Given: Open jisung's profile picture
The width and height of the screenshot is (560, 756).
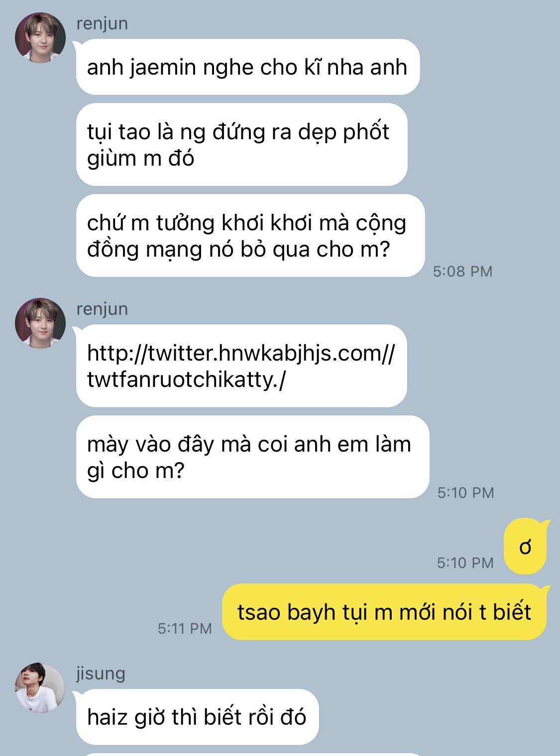Looking at the screenshot, I should coord(40,688).
